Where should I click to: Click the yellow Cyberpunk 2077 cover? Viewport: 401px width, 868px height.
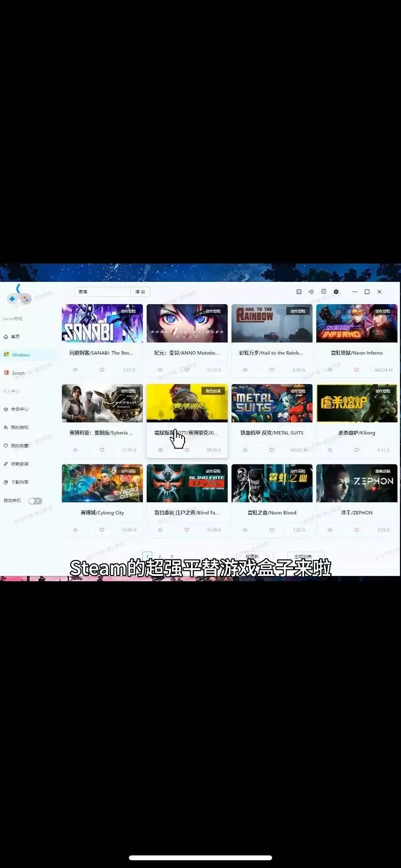pos(187,403)
